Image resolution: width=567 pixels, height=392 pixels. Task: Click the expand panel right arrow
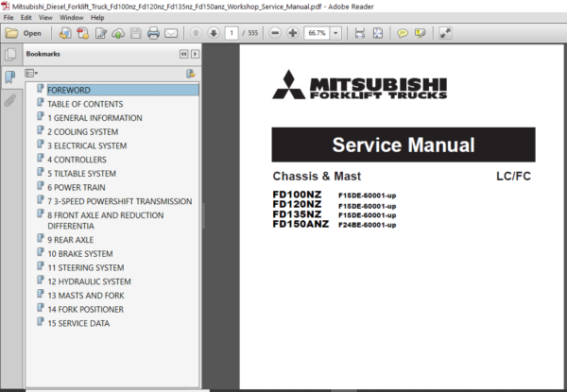point(195,54)
